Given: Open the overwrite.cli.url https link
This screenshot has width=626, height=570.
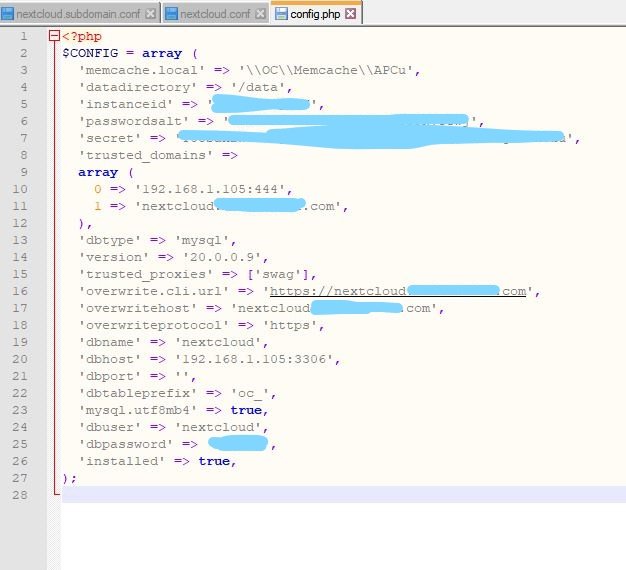Looking at the screenshot, I should 398,291.
